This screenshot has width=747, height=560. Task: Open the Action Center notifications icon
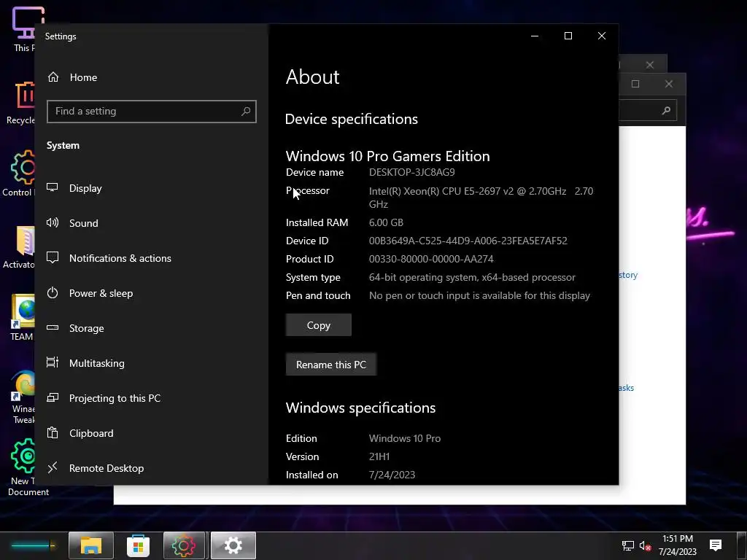[x=715, y=545]
